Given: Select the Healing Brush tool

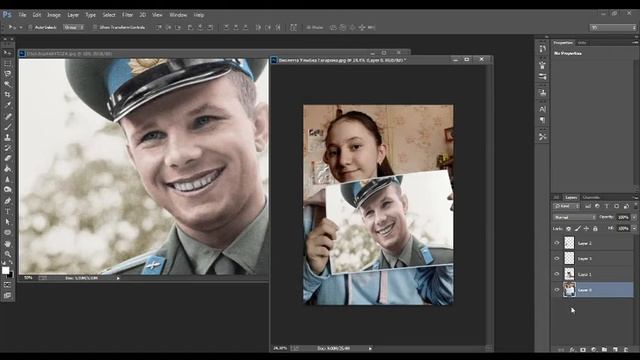Looking at the screenshot, I should click(7, 116).
